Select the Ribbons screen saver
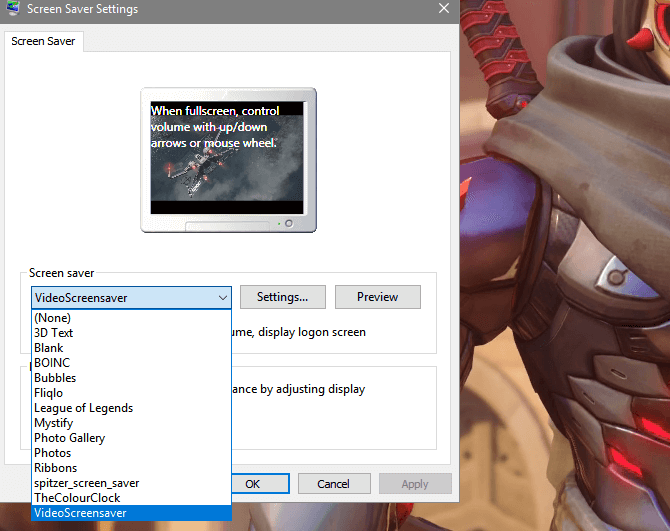 click(x=55, y=468)
